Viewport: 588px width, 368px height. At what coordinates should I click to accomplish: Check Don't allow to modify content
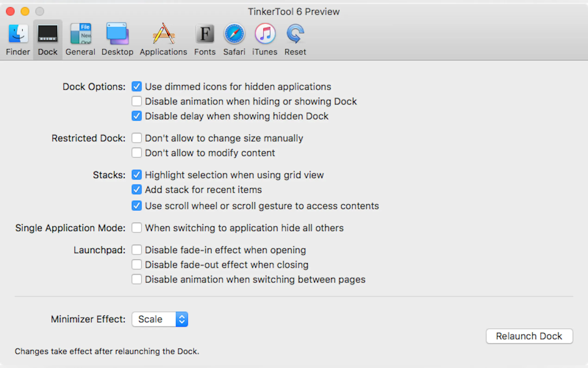[137, 153]
